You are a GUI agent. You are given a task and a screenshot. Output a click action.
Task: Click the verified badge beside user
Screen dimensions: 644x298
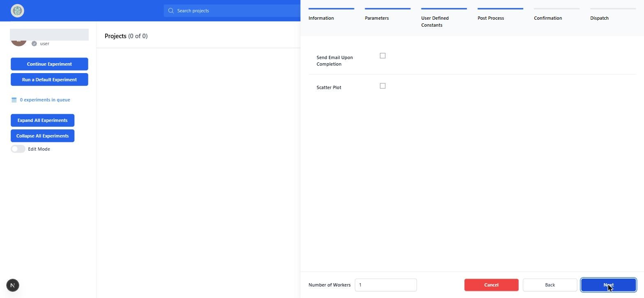(34, 44)
